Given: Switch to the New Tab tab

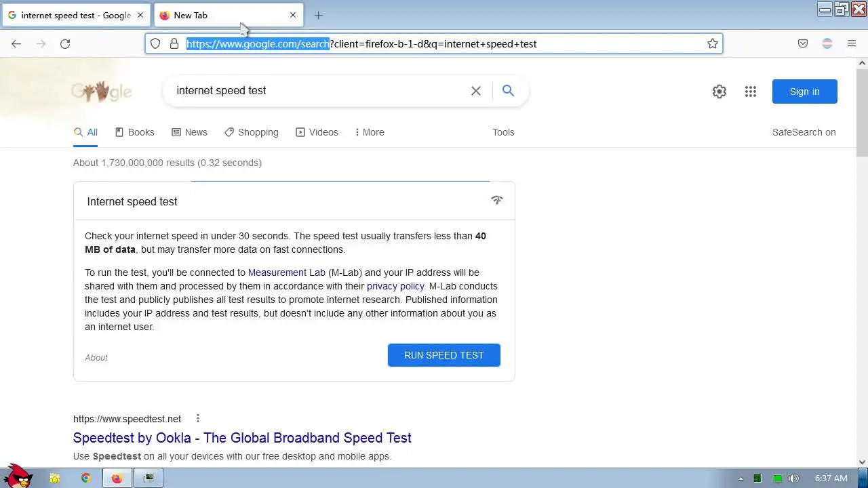Looking at the screenshot, I should [x=229, y=15].
